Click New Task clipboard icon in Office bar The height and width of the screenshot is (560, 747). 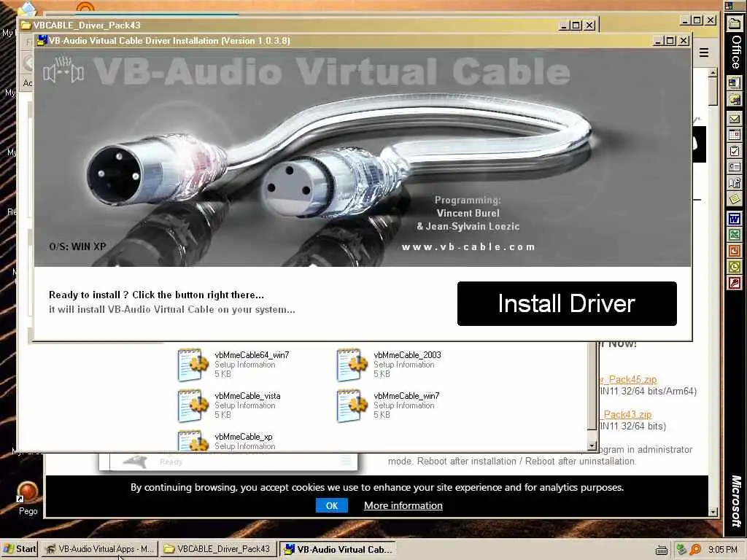(735, 152)
